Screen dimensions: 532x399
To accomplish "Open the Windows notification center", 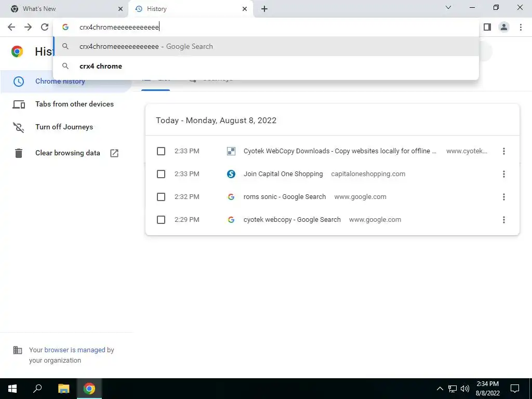I will [x=515, y=389].
